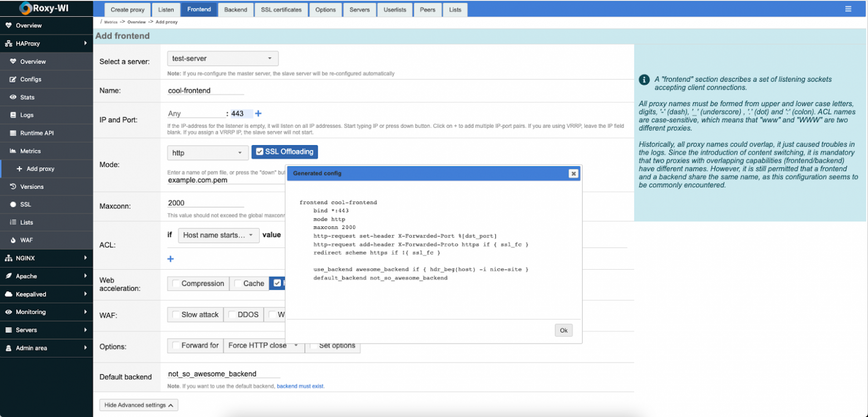Click the Metrics breadcrumb link
868x417 pixels.
tap(110, 22)
